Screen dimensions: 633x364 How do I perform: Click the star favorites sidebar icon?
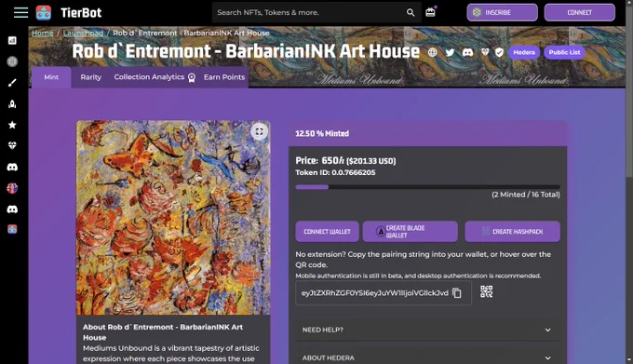pyautogui.click(x=12, y=125)
